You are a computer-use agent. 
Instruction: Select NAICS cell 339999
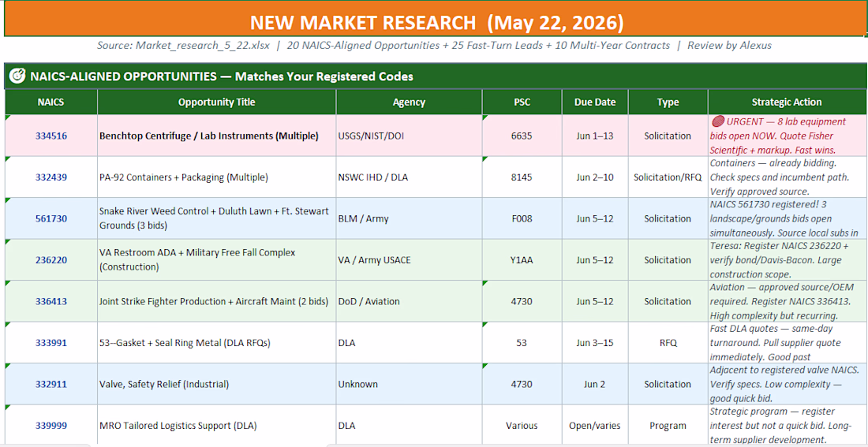point(51,426)
